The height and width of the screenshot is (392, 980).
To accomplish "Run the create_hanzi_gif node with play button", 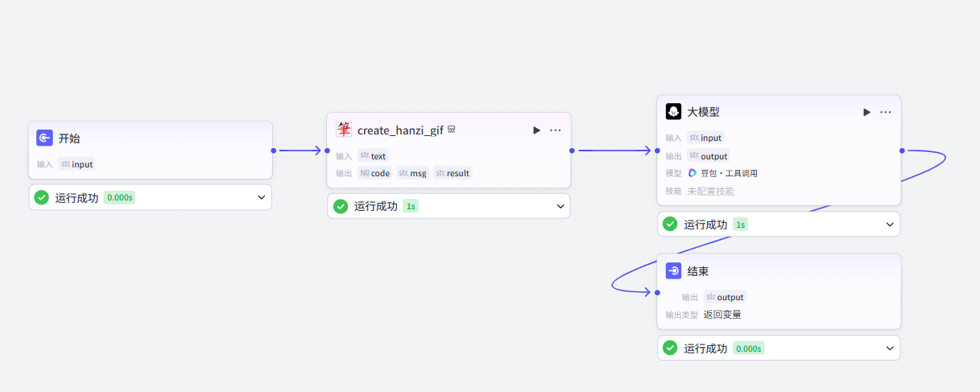I will [536, 130].
